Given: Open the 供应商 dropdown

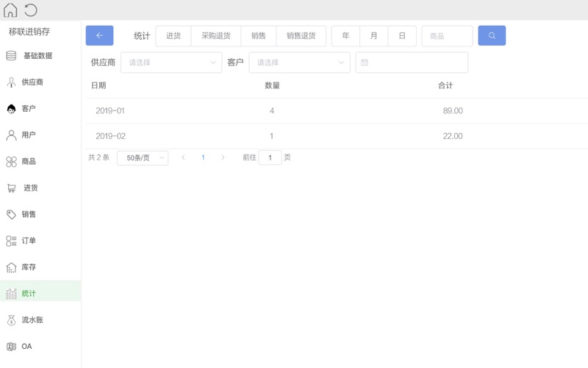Looking at the screenshot, I should point(171,63).
